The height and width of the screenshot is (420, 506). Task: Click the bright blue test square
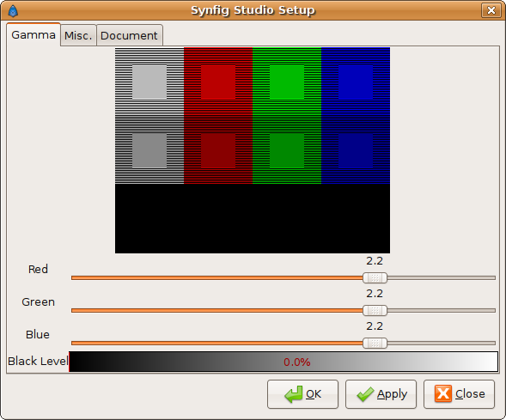(x=356, y=82)
